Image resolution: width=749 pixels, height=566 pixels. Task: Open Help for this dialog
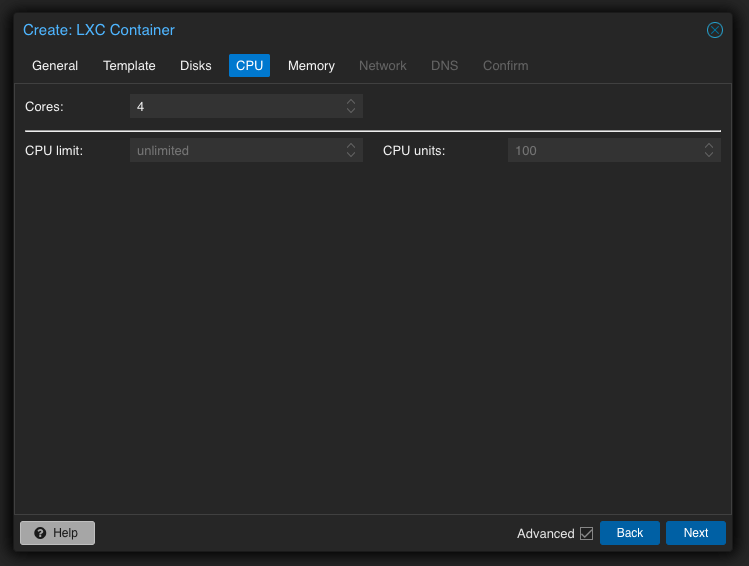tap(57, 533)
